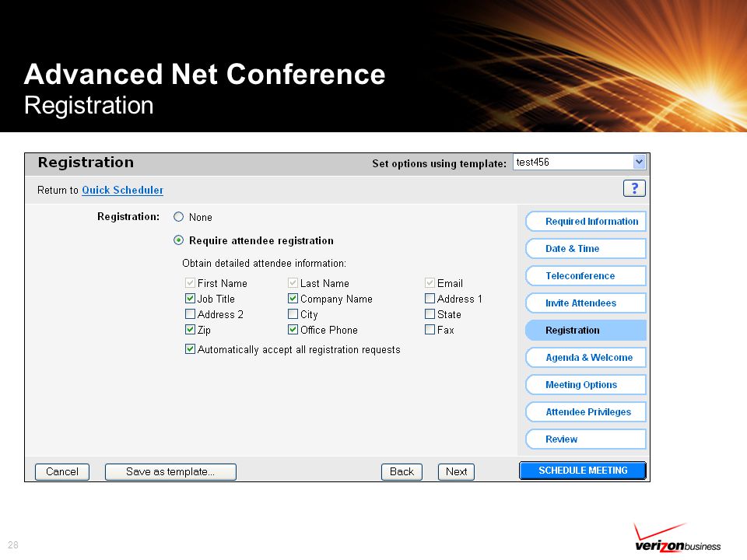Advance with the Next button

coord(456,472)
